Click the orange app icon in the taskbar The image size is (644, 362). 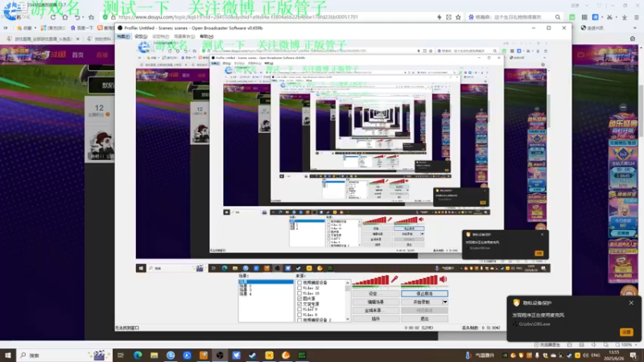point(204,355)
